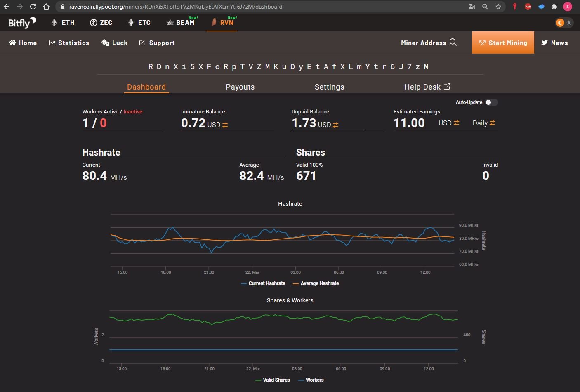Open the Luck page
The height and width of the screenshot is (392, 580).
[x=114, y=43]
